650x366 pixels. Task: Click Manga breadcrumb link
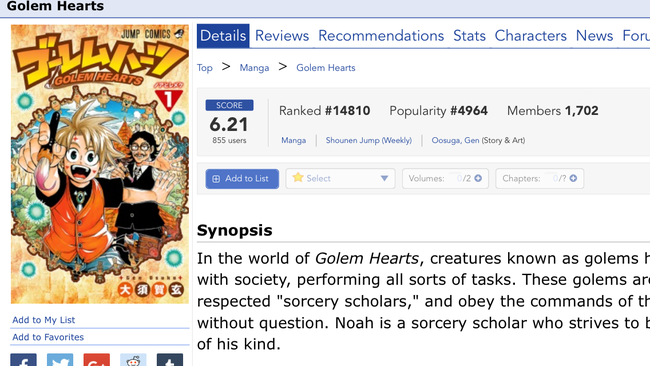point(254,68)
